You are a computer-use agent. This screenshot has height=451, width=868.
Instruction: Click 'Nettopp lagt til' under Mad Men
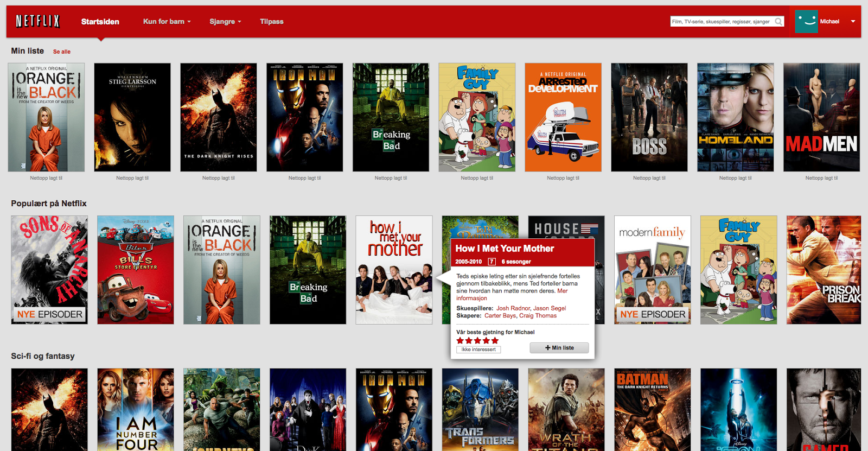pos(821,178)
